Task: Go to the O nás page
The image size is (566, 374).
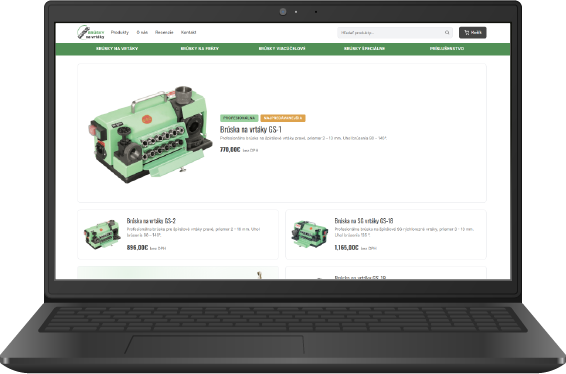Action: coord(142,32)
